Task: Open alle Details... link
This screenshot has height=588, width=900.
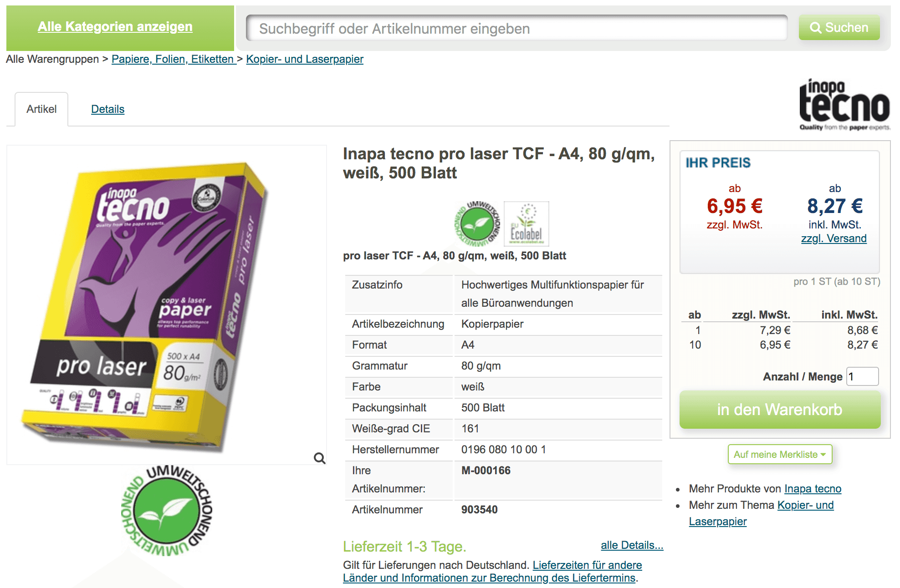Action: [632, 545]
